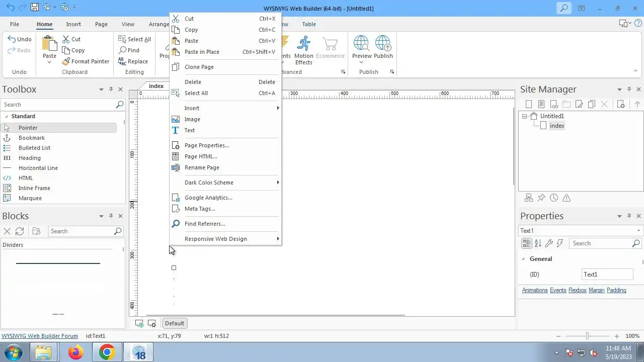644x362 pixels.
Task: Sort properties alphabetically with A-Z icon
Action: (538, 243)
